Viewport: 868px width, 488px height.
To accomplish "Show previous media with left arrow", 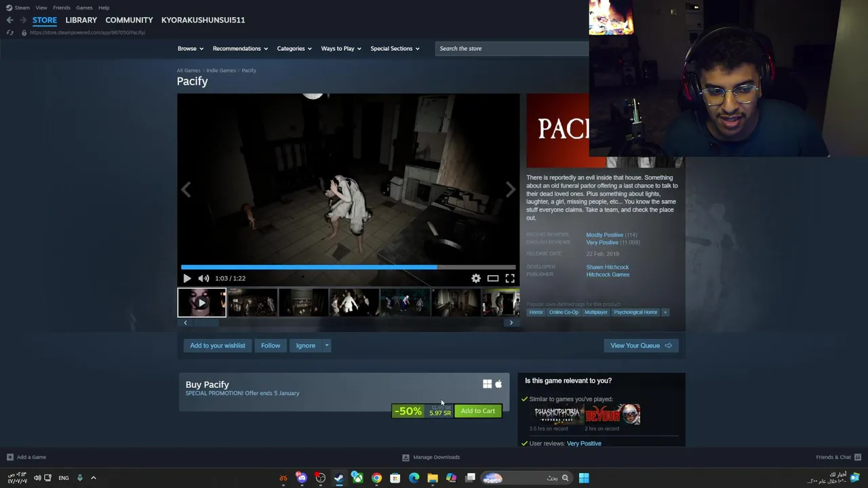I will point(186,190).
